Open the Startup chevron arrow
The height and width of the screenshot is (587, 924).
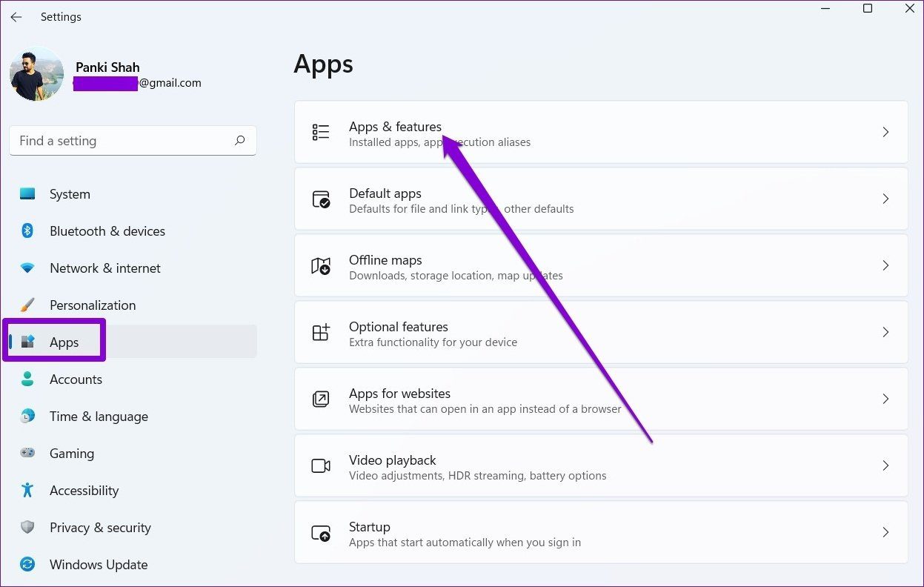tap(885, 532)
